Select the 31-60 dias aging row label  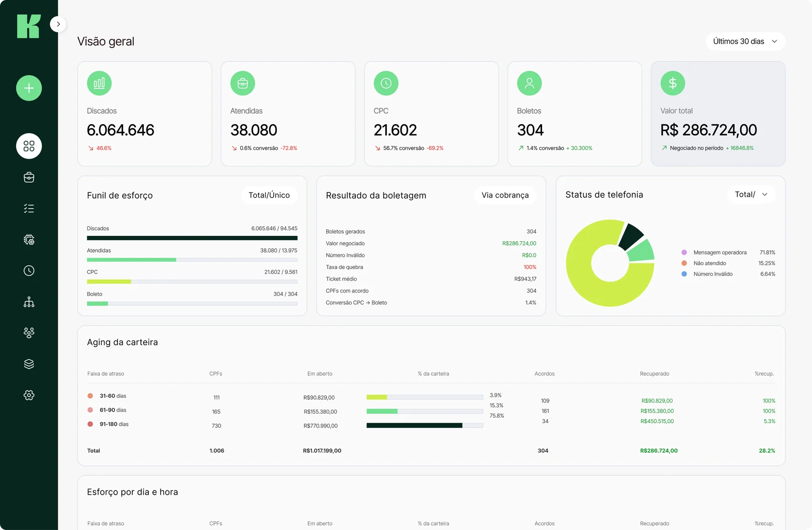click(113, 396)
